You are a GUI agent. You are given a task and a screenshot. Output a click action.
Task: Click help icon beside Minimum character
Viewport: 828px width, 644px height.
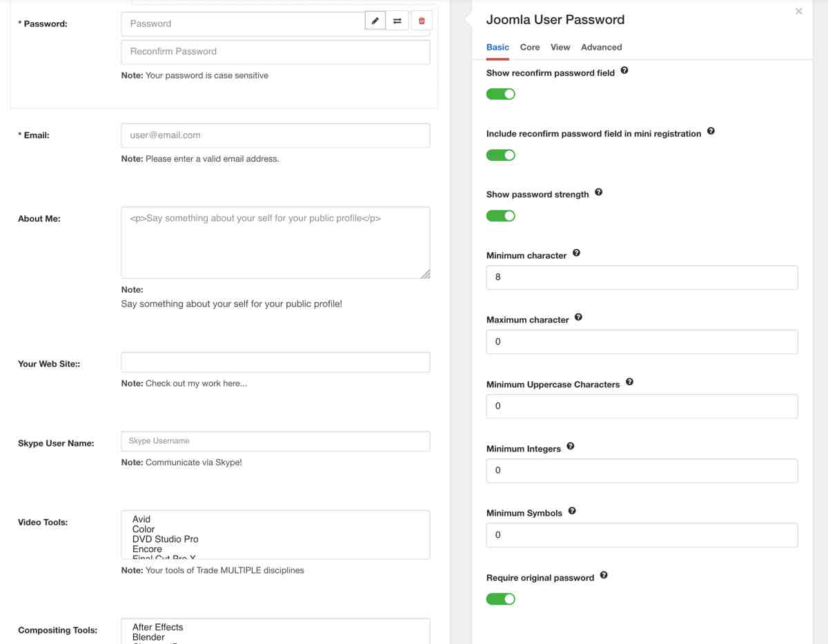click(576, 253)
